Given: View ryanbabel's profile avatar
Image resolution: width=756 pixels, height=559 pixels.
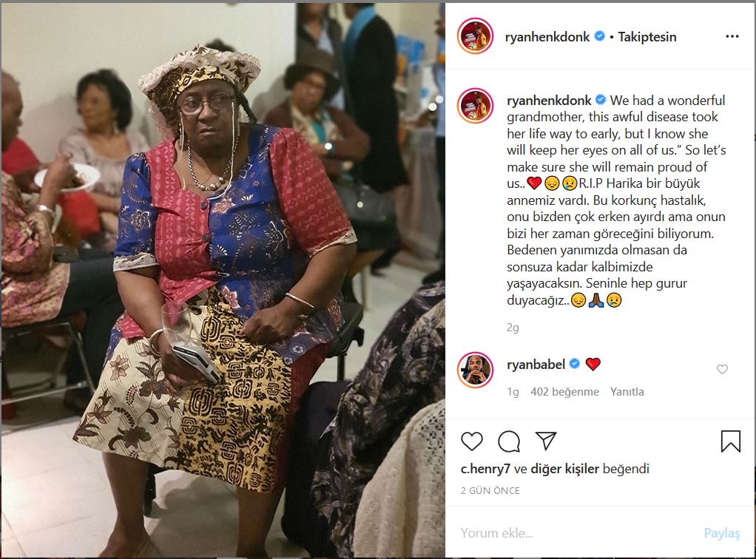Looking at the screenshot, I should pyautogui.click(x=476, y=370).
